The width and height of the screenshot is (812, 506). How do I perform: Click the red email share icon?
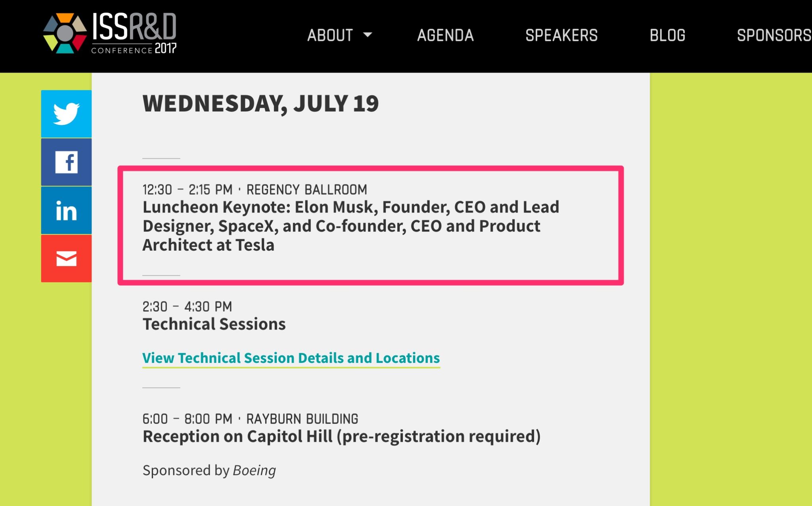[66, 259]
